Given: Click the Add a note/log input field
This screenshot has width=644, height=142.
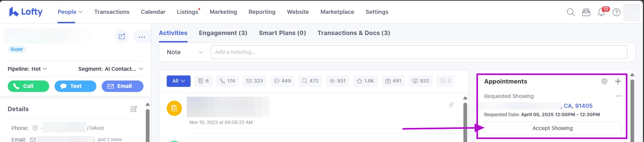Looking at the screenshot, I should [x=419, y=52].
